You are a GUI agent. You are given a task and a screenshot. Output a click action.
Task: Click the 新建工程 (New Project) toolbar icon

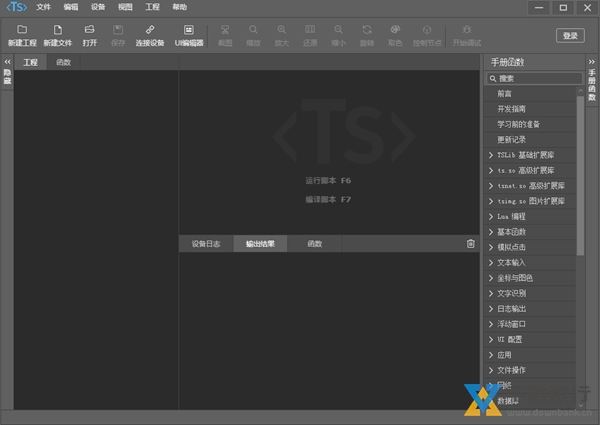point(22,31)
